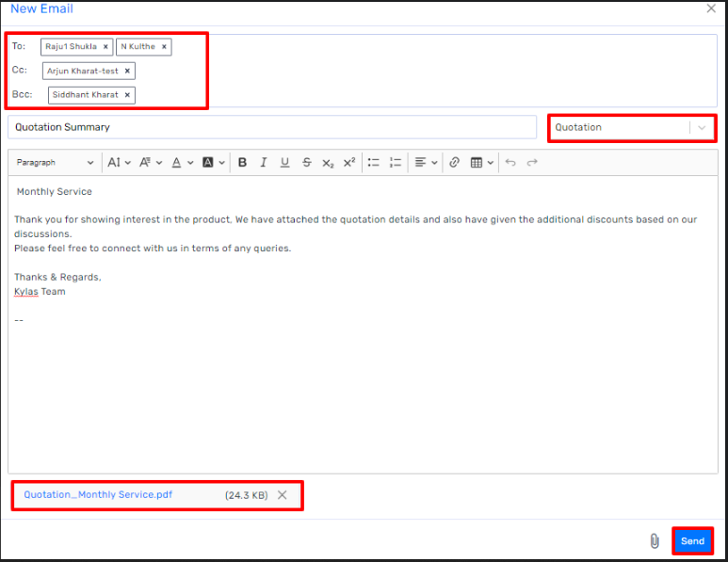Screen dimensions: 728x562
Task: Insert a numbered list
Action: tap(396, 163)
